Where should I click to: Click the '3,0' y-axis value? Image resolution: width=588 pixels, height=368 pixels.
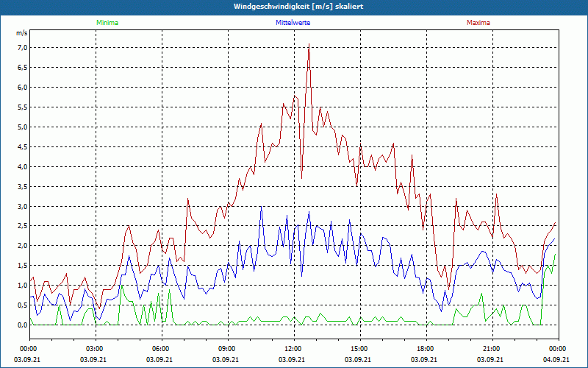tap(22, 206)
